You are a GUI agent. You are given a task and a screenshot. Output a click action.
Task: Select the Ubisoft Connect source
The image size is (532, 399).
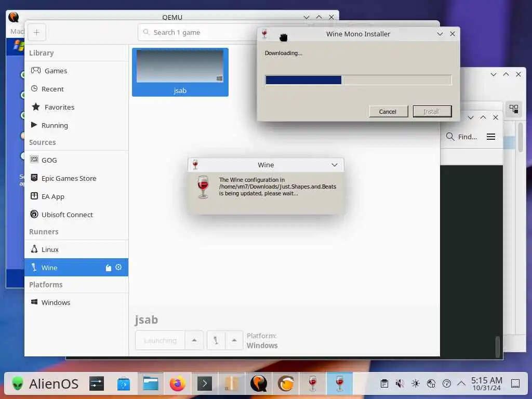point(76,215)
